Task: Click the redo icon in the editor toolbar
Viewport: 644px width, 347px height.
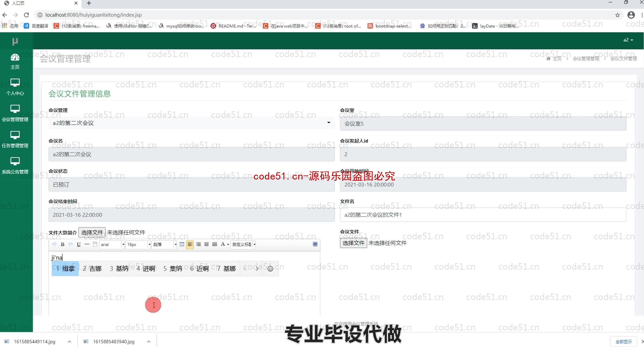Action: pyautogui.click(x=71, y=244)
